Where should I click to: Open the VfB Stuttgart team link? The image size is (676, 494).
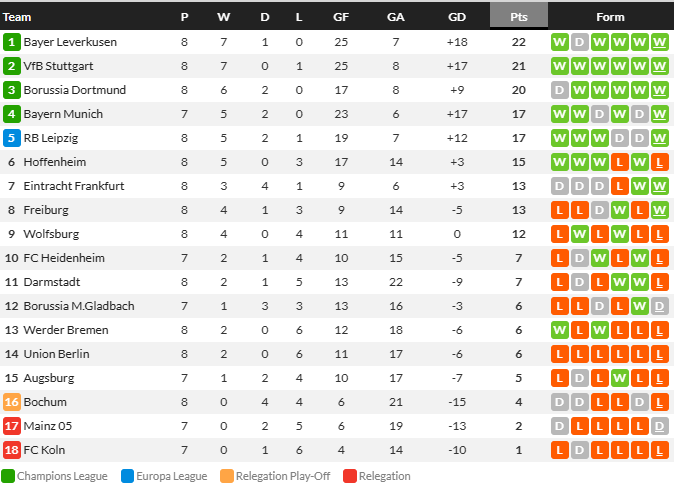(58, 66)
